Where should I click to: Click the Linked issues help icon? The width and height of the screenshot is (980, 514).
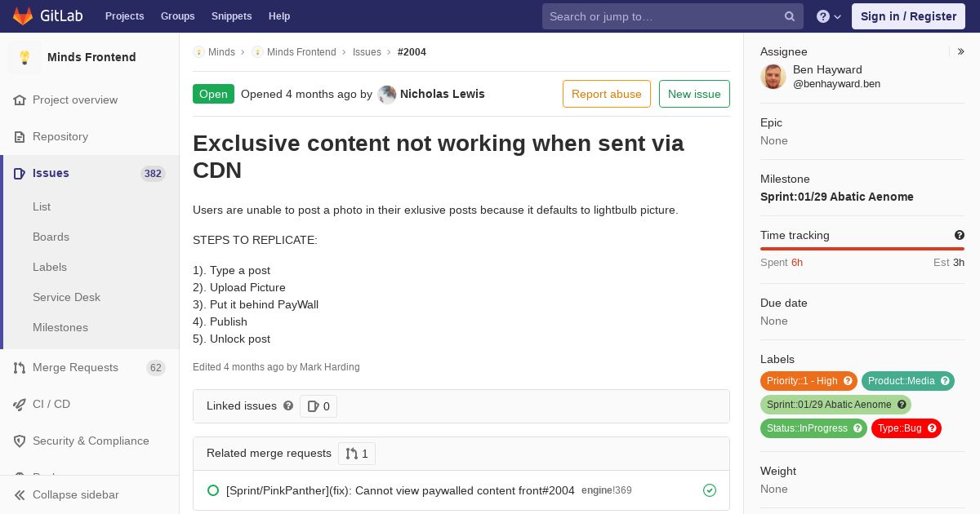click(288, 405)
